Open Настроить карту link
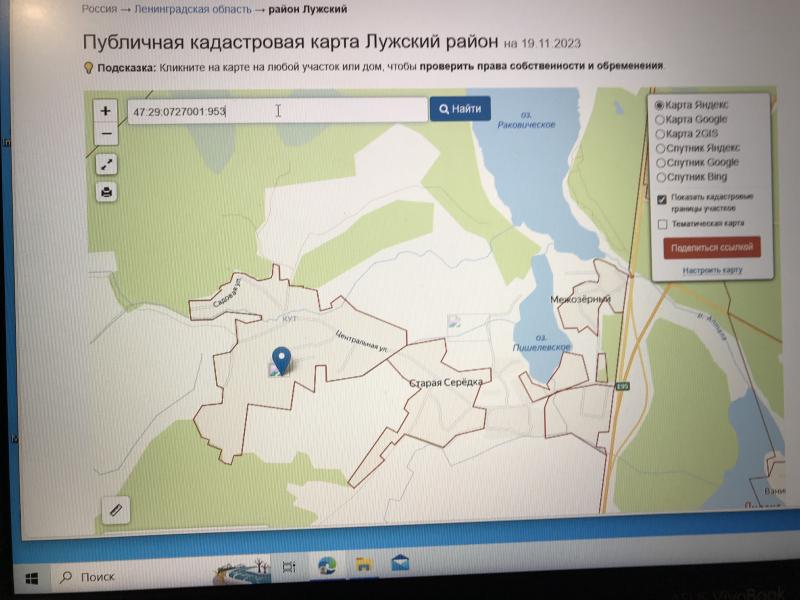Screen dimensions: 800x600 tap(713, 270)
